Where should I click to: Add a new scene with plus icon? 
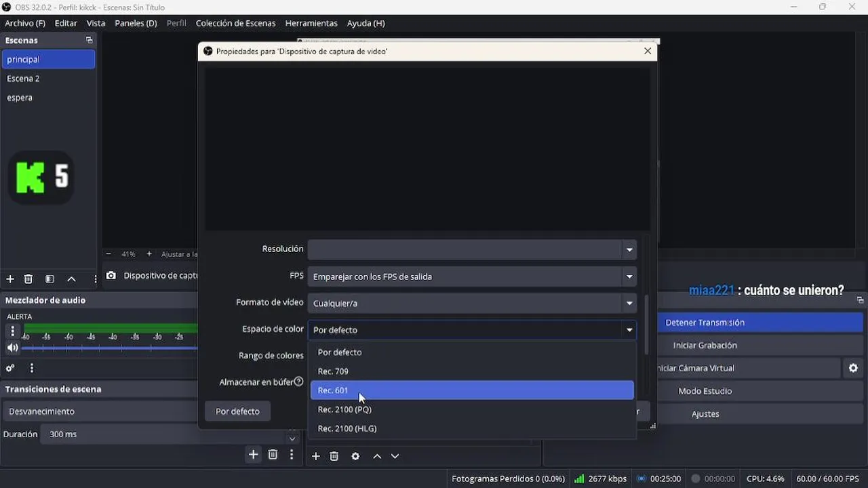pos(10,279)
